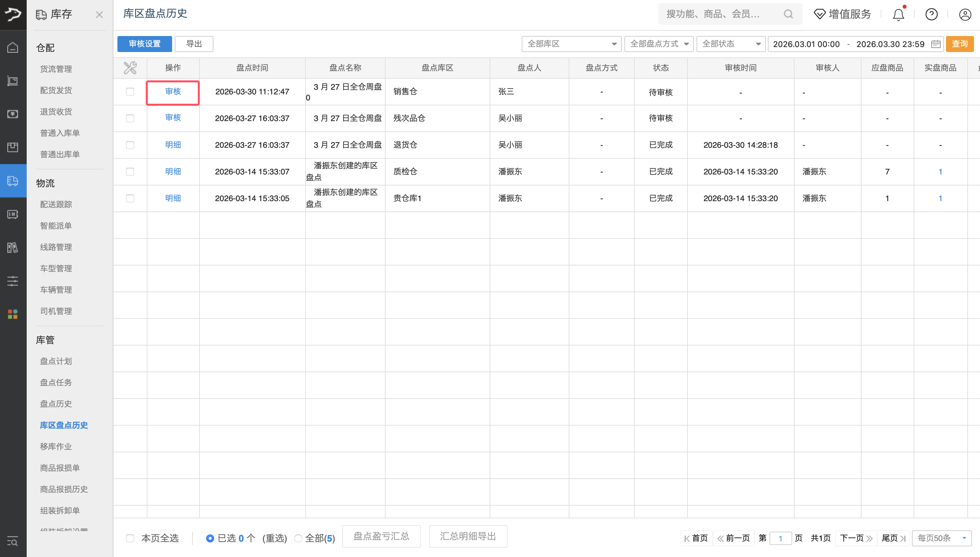The height and width of the screenshot is (557, 980).
Task: Click the blue 审核设置 button
Action: pyautogui.click(x=144, y=44)
